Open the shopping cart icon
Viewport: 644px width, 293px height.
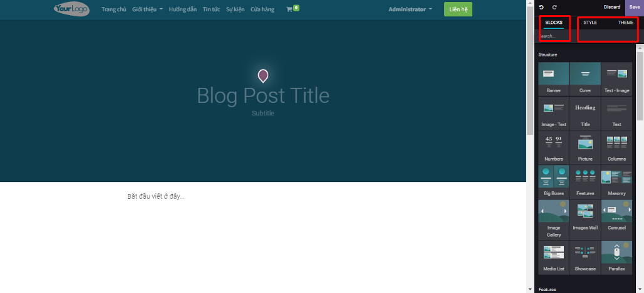point(289,9)
